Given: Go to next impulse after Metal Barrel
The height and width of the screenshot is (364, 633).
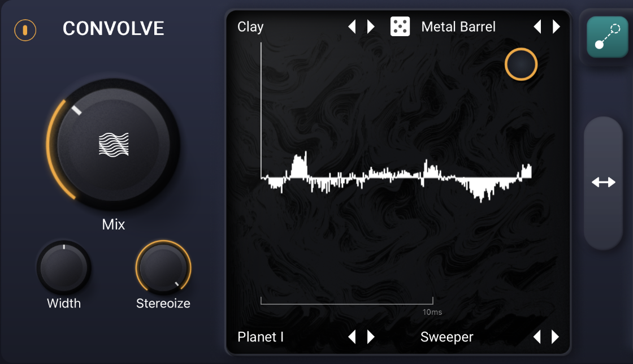Looking at the screenshot, I should tap(556, 27).
